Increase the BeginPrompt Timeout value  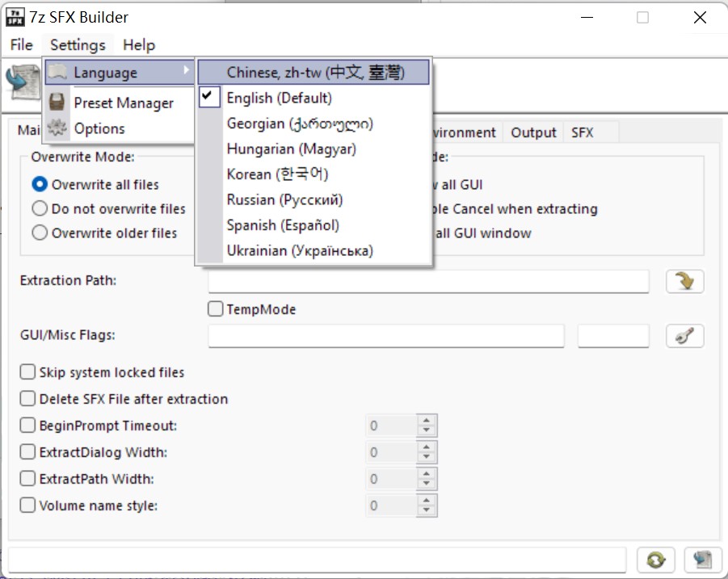point(426,421)
